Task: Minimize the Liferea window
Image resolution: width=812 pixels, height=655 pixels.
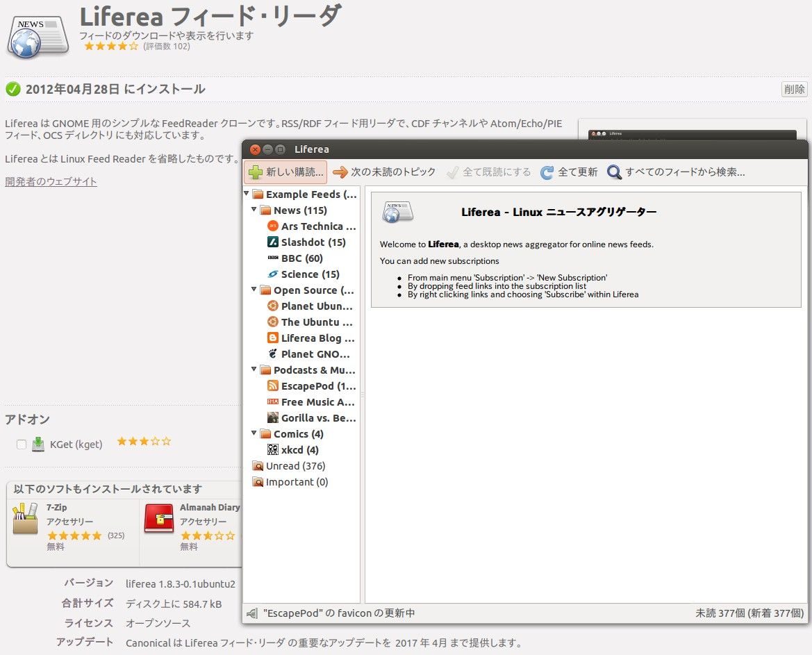Action: 267,149
